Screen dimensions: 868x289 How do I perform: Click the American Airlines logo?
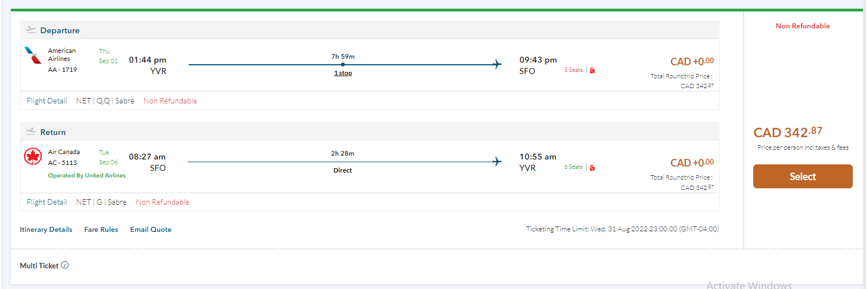(x=33, y=56)
